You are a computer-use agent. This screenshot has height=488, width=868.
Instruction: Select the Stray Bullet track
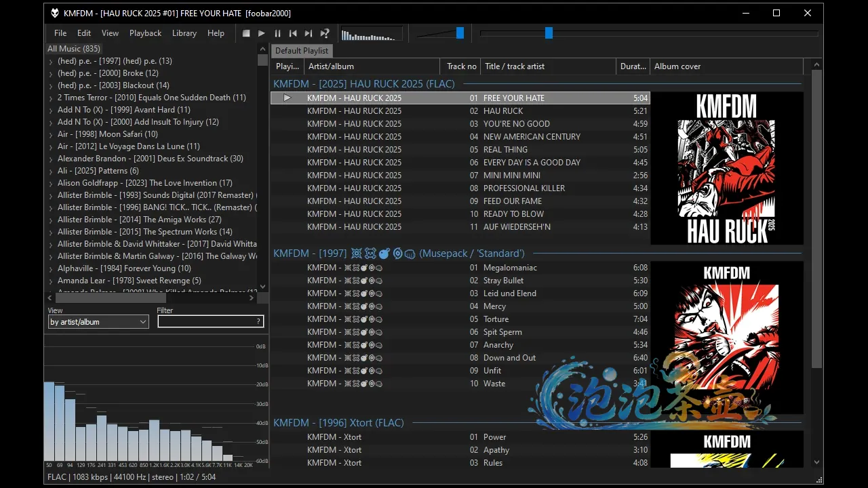click(x=460, y=280)
